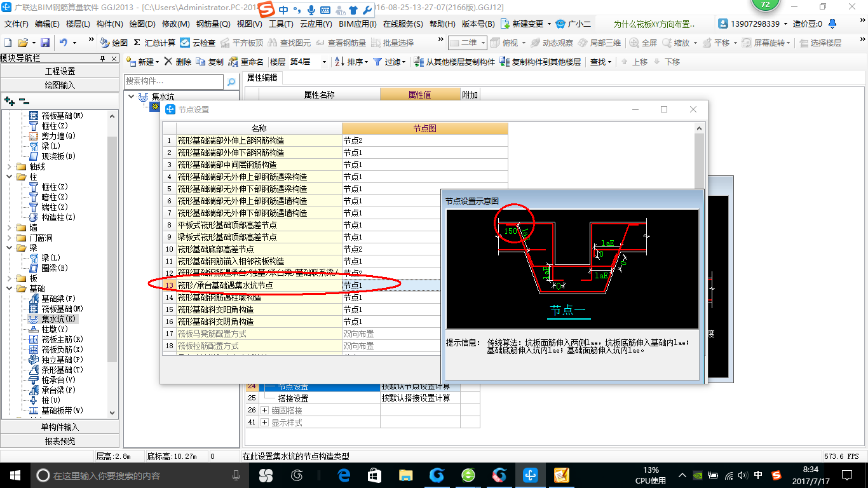
Task: Undo last action with blue arrow
Action: tap(64, 43)
